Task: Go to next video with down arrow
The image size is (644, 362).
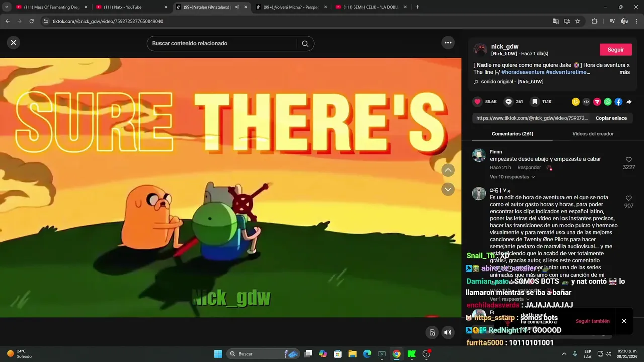Action: click(x=448, y=189)
